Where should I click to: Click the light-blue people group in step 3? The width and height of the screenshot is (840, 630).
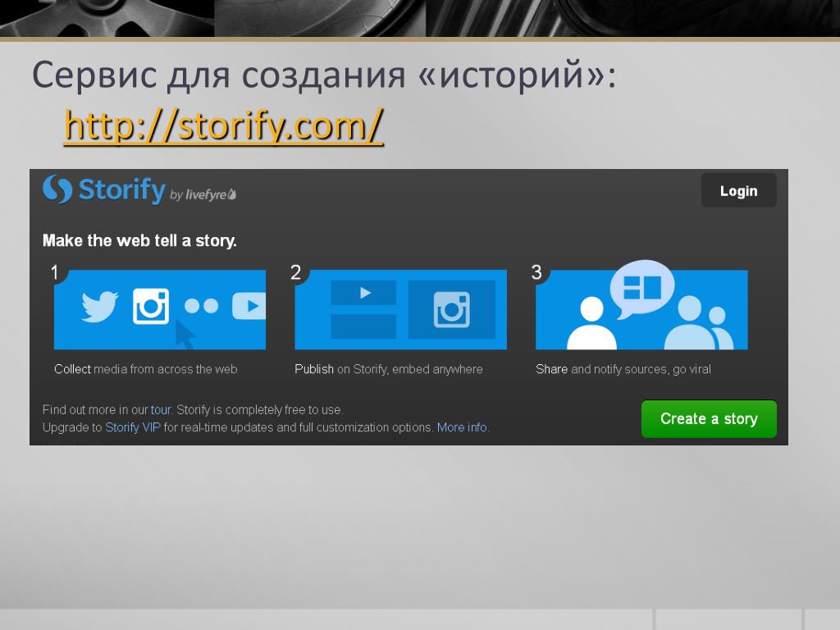(x=699, y=322)
